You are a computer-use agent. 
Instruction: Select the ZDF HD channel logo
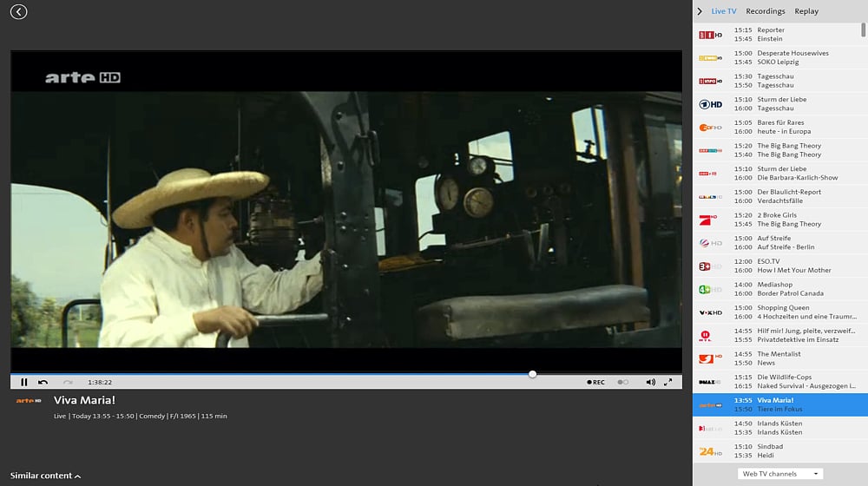[x=711, y=128]
